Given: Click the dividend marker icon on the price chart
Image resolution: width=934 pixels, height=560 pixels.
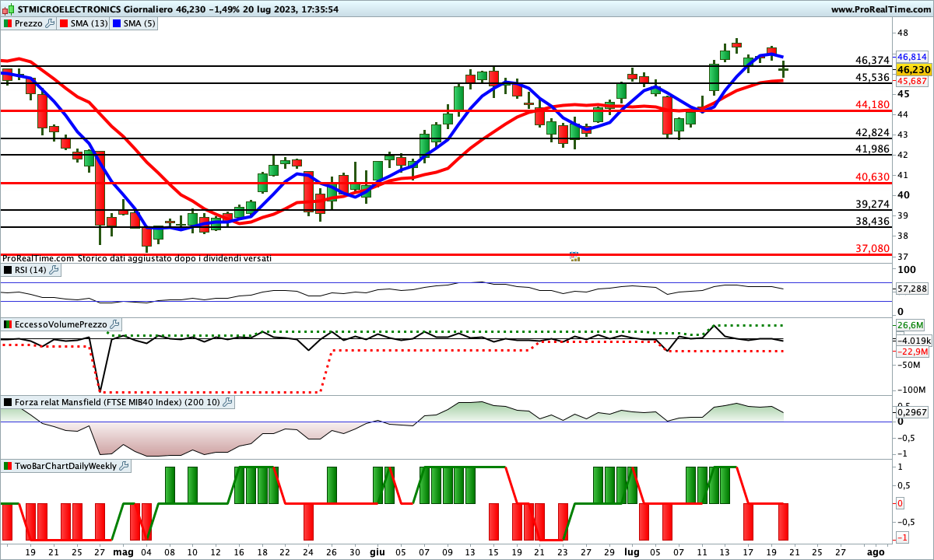Looking at the screenshot, I should [574, 256].
